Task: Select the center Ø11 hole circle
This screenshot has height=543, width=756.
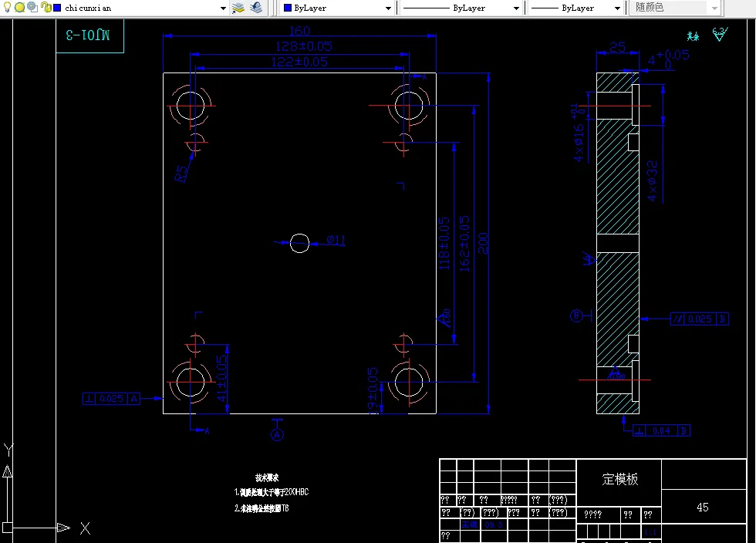Action: click(299, 243)
